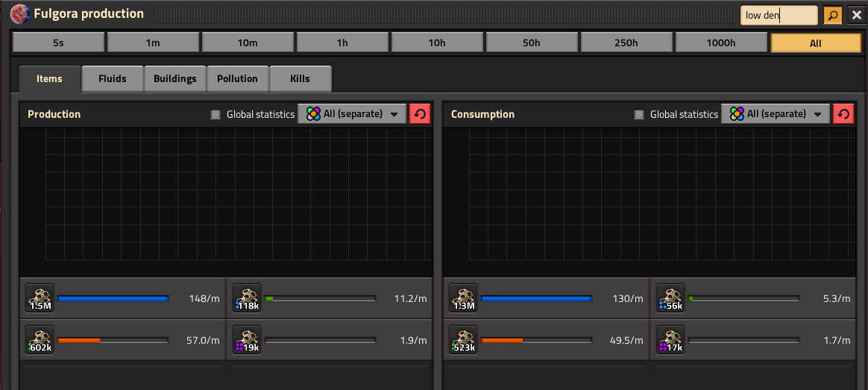Select the 250h time range button
Screen dimensions: 868x390
coord(626,43)
